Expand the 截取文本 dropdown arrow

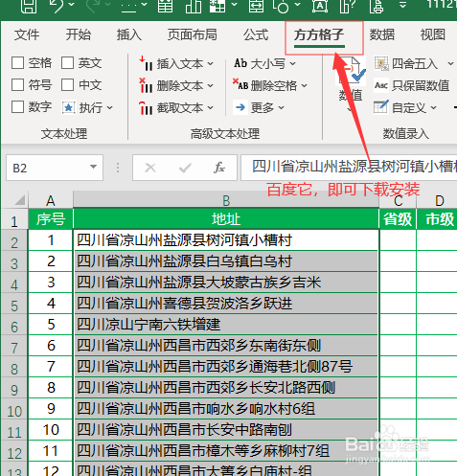tap(210, 108)
